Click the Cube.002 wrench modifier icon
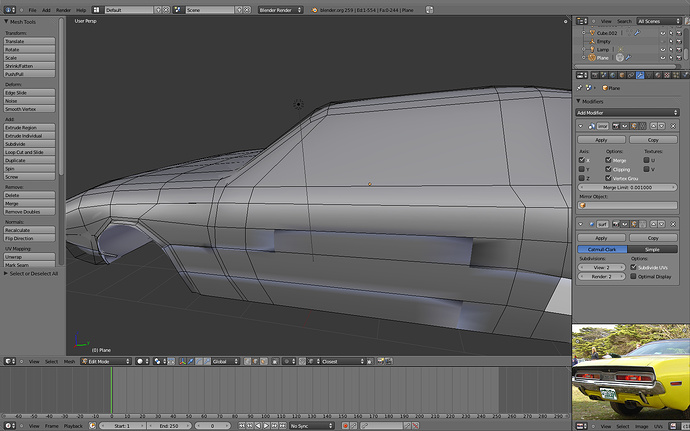Viewport: 690px width, 431px height. [x=637, y=33]
